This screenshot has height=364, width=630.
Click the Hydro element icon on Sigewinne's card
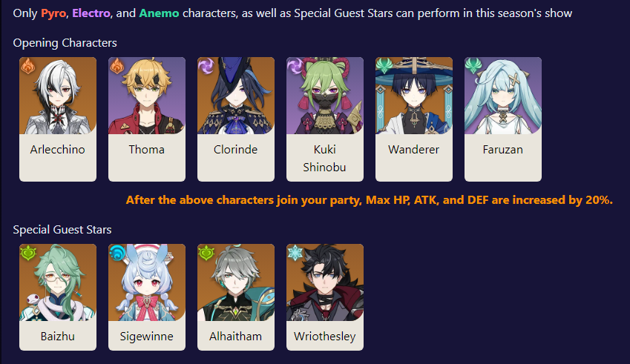tap(117, 254)
